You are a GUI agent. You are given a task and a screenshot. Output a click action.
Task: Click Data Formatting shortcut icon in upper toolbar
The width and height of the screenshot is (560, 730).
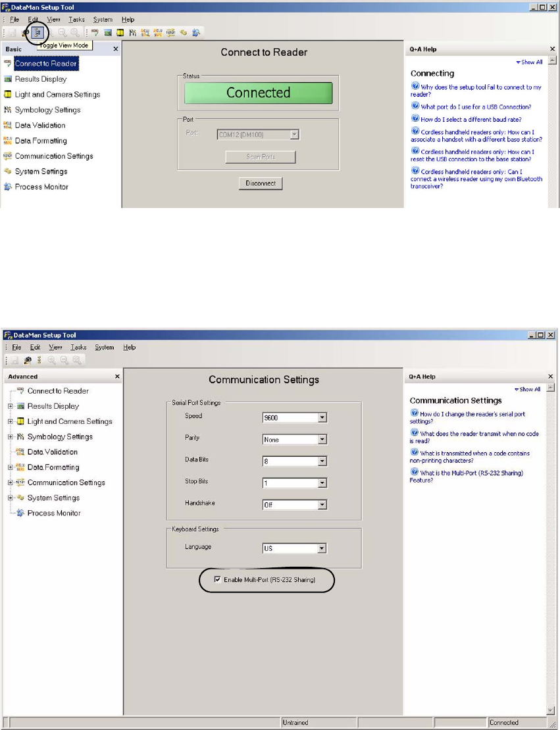pyautogui.click(x=158, y=33)
